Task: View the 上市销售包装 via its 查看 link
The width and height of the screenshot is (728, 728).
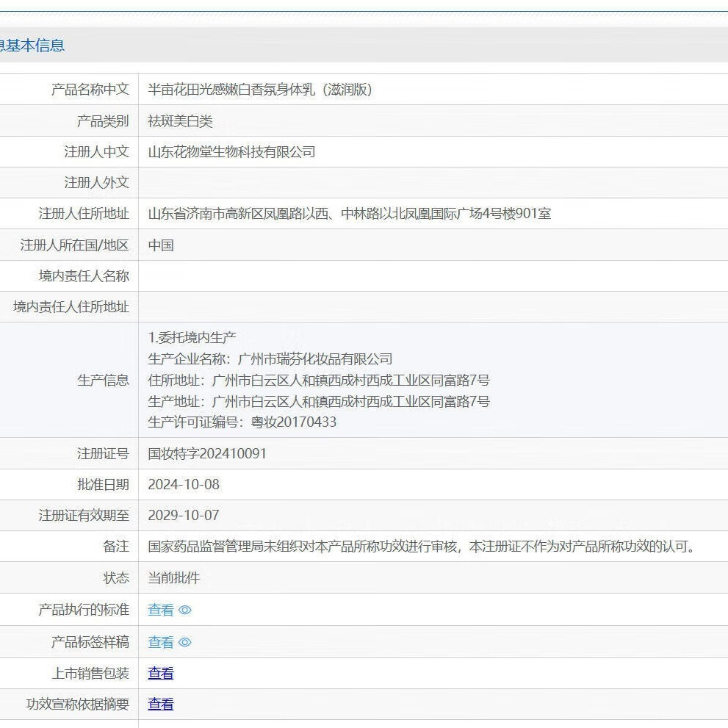Action: click(161, 673)
